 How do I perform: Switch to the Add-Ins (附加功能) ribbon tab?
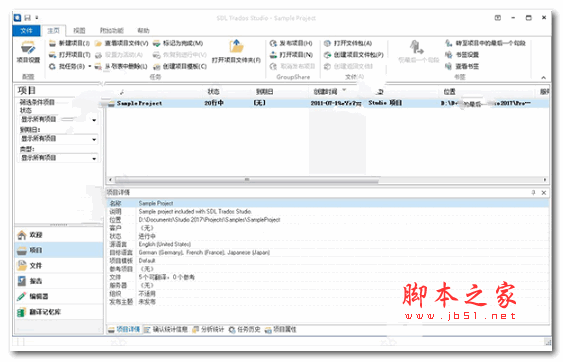pos(112,31)
